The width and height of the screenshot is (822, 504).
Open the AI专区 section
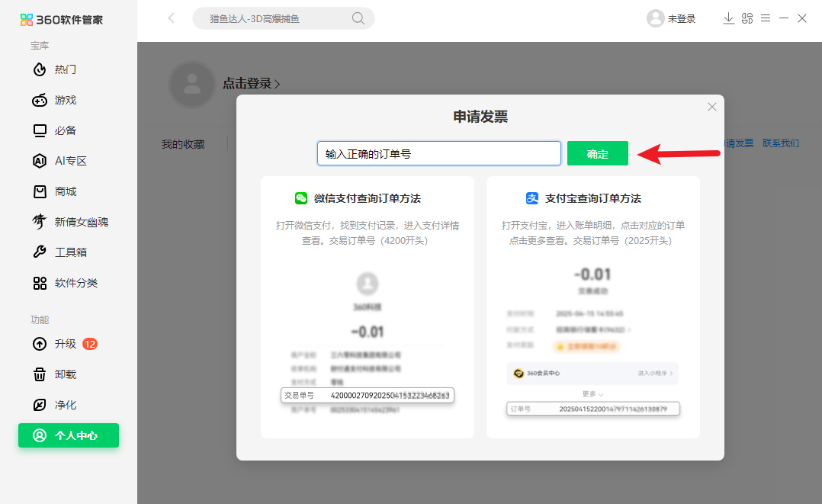click(59, 160)
